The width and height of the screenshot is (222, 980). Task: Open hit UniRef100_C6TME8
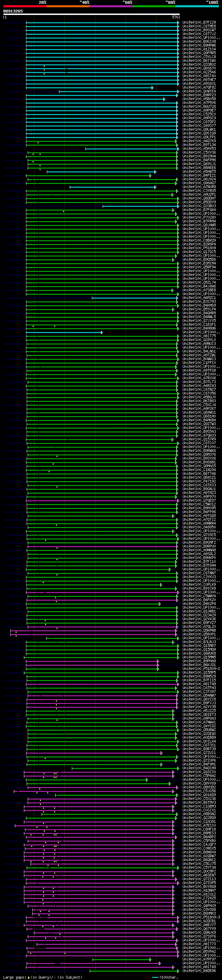pyautogui.click(x=199, y=26)
